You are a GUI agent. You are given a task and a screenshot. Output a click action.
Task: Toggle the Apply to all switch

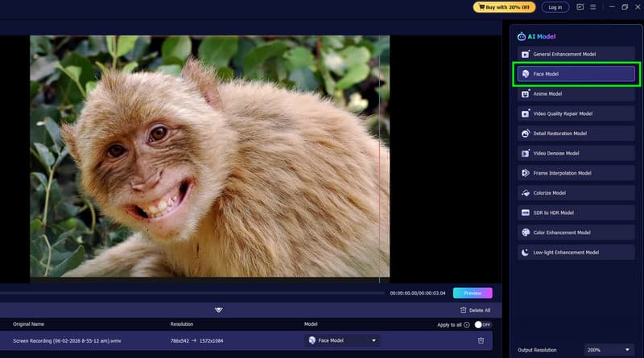coord(482,324)
